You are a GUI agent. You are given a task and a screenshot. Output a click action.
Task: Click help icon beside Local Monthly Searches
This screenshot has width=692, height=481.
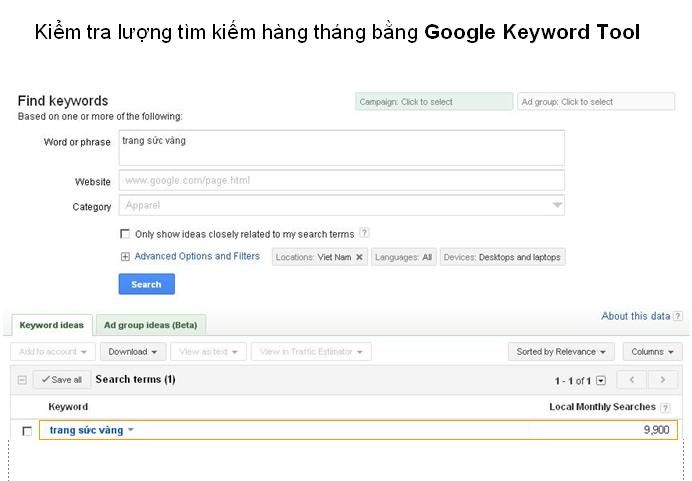[665, 407]
